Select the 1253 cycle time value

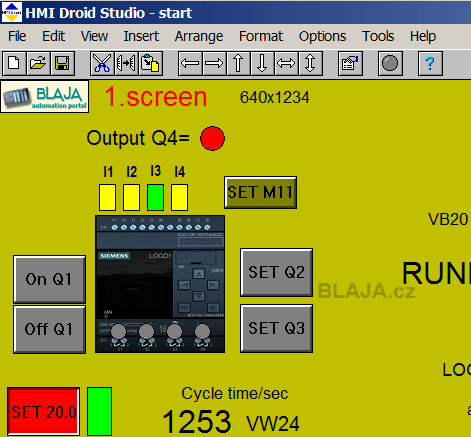(197, 422)
